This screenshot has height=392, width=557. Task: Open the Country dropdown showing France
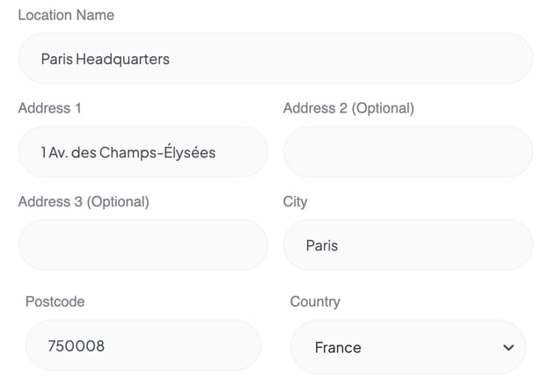click(408, 347)
